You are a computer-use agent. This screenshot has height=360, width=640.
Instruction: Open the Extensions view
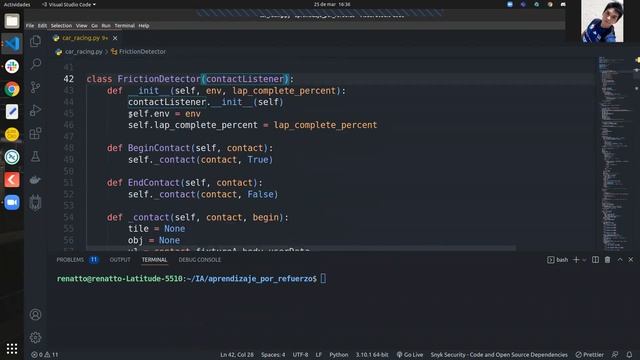(x=36, y=133)
